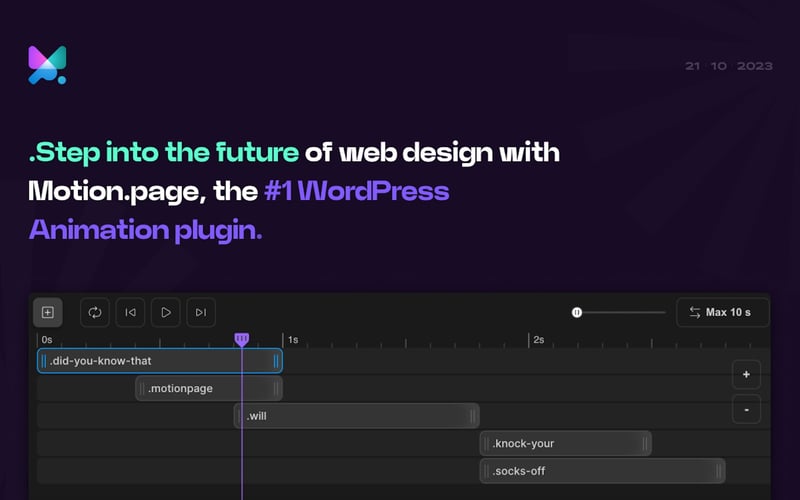This screenshot has height=500, width=800.
Task: Click the green ".Step into the future" text
Action: point(164,152)
